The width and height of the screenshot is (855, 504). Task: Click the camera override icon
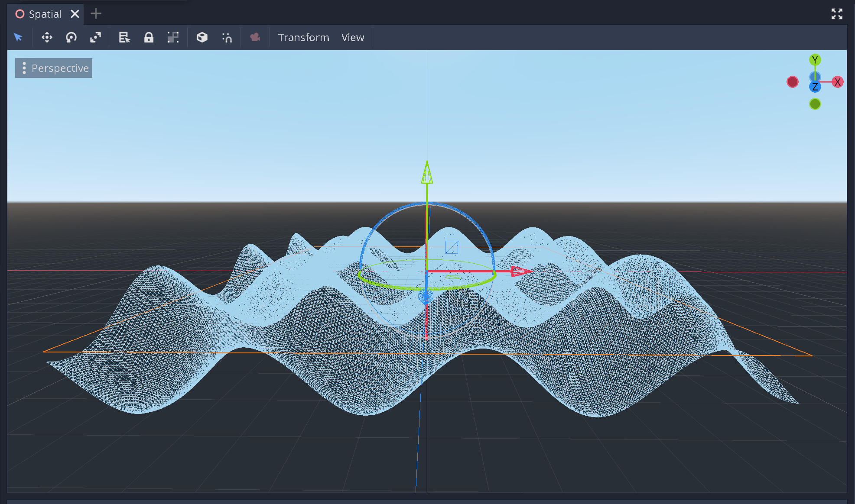pyautogui.click(x=255, y=37)
